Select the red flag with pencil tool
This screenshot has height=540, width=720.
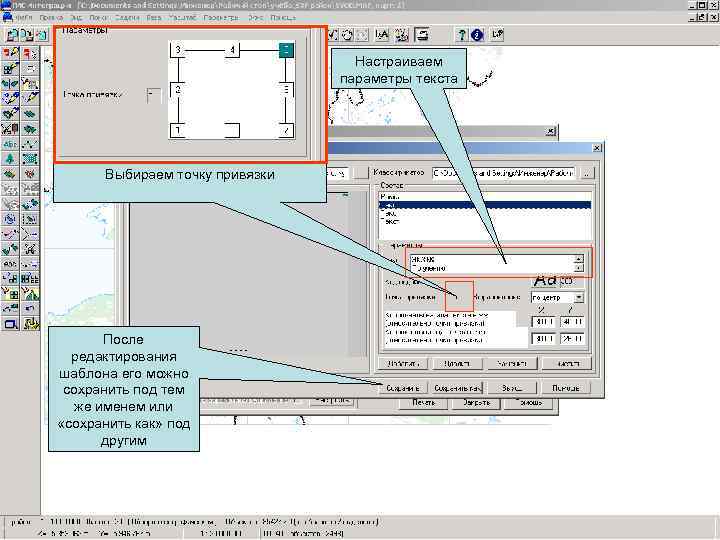pyautogui.click(x=10, y=54)
